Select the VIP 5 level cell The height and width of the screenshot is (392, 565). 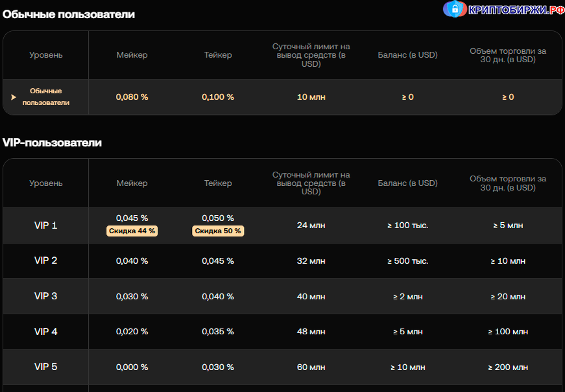(x=46, y=367)
